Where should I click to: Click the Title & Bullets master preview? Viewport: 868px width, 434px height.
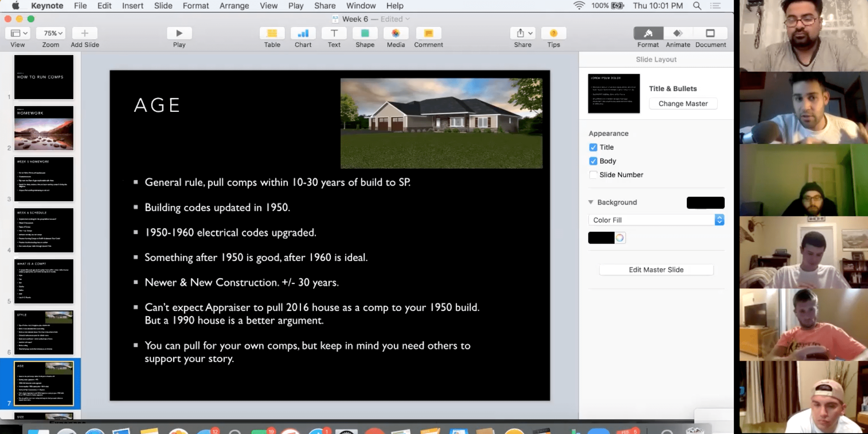pyautogui.click(x=614, y=93)
